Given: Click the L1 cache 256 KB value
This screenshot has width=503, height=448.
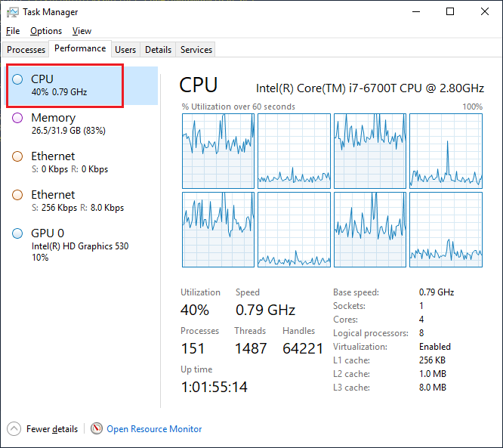Looking at the screenshot, I should [x=432, y=360].
